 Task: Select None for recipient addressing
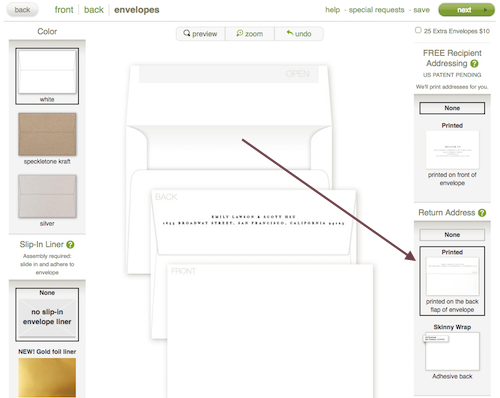pos(452,108)
